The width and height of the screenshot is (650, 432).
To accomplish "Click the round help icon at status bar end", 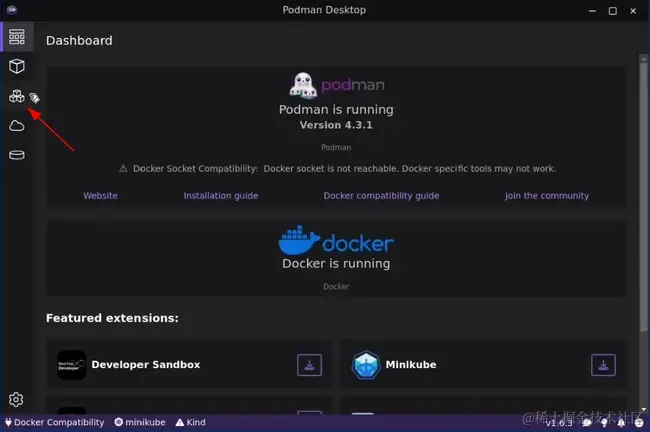I will tap(639, 423).
